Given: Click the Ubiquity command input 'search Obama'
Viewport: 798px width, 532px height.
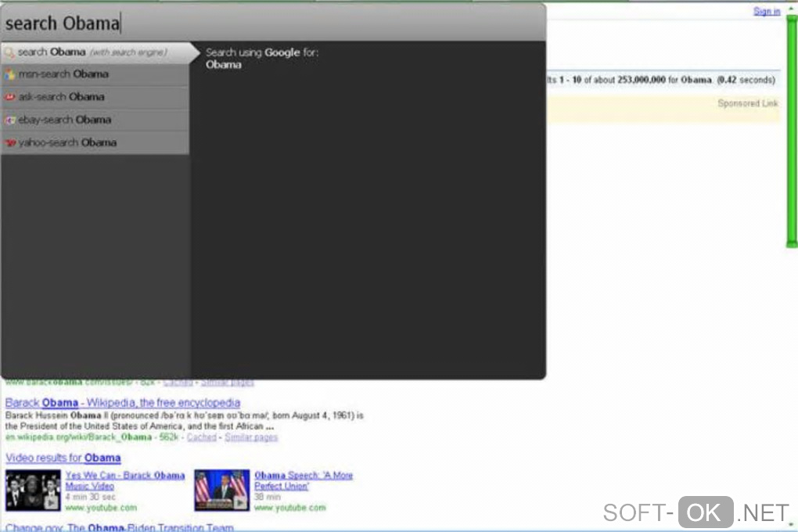Looking at the screenshot, I should 273,23.
